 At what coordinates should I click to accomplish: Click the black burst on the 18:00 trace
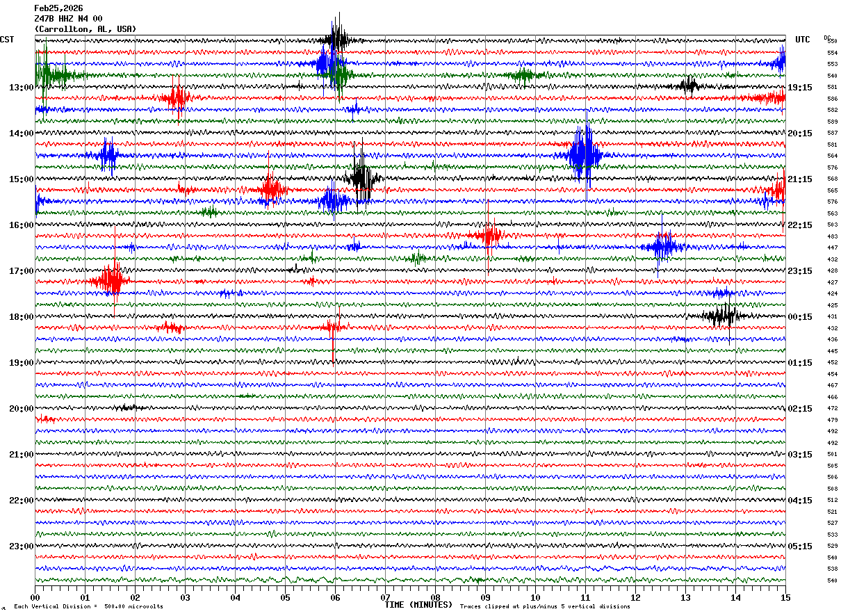(x=721, y=316)
